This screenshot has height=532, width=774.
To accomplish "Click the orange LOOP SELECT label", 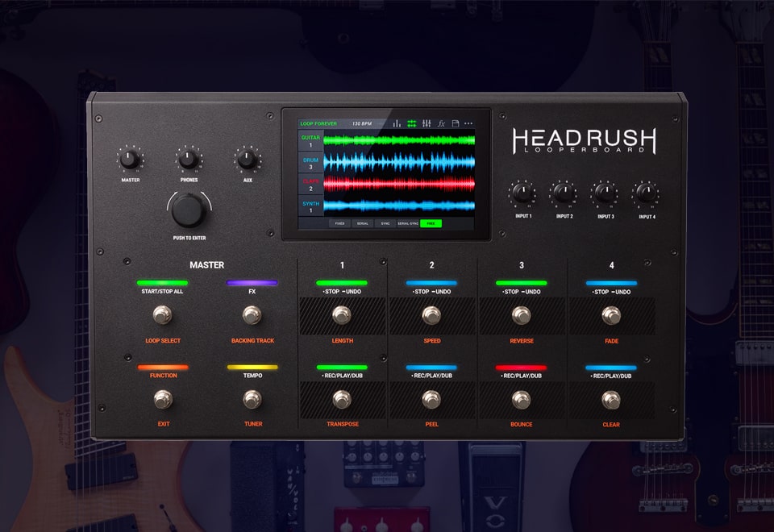I will pos(163,340).
